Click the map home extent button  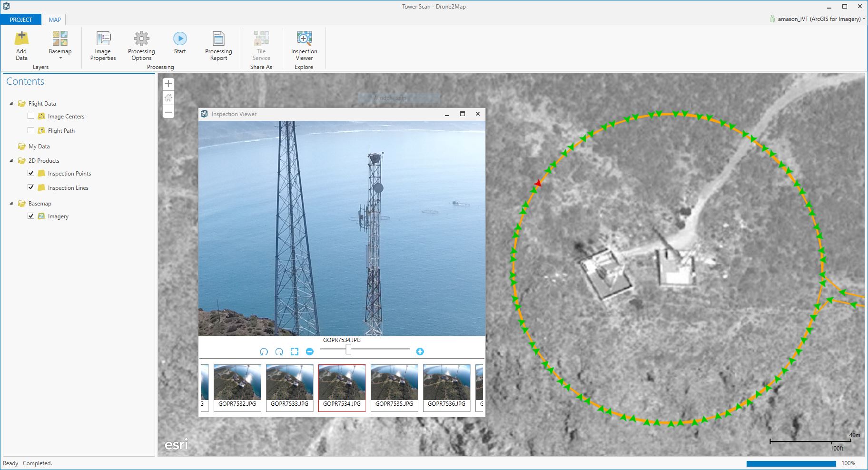[x=168, y=98]
